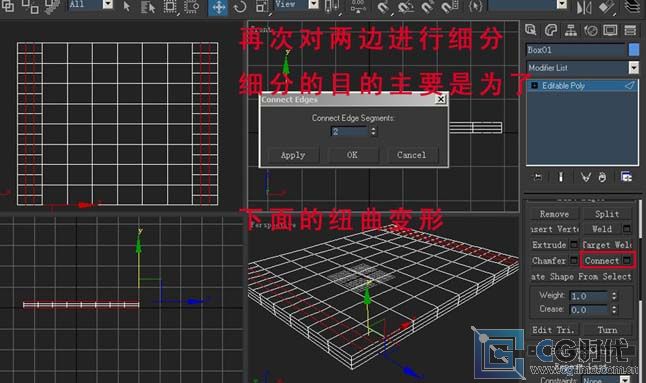Open Chamfer settings box
Image resolution: width=646 pixels, height=383 pixels.
(573, 260)
